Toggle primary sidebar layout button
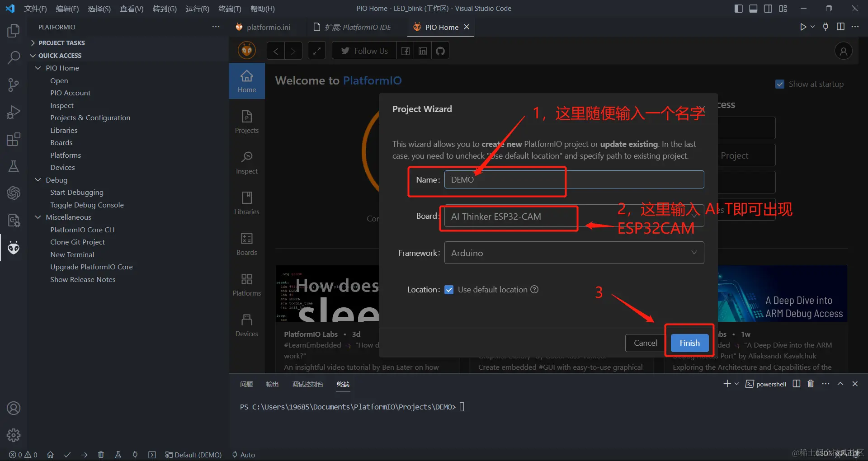 tap(738, 9)
